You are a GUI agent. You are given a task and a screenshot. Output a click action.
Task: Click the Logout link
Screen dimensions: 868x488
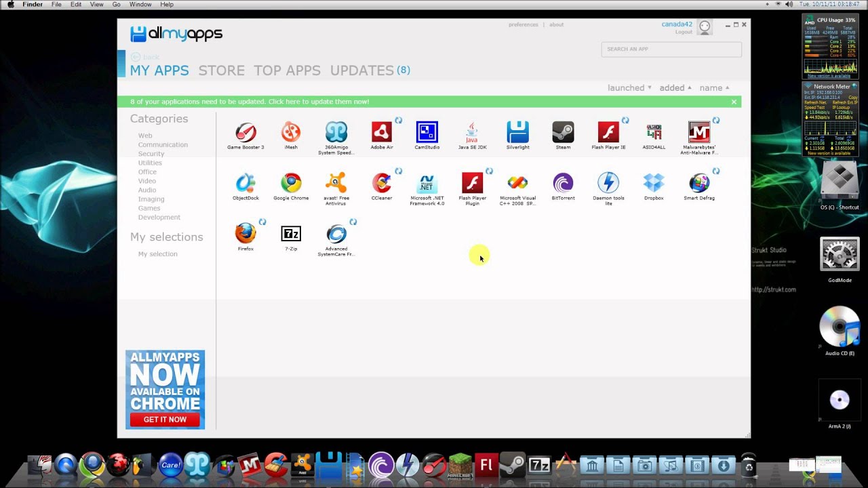[684, 32]
